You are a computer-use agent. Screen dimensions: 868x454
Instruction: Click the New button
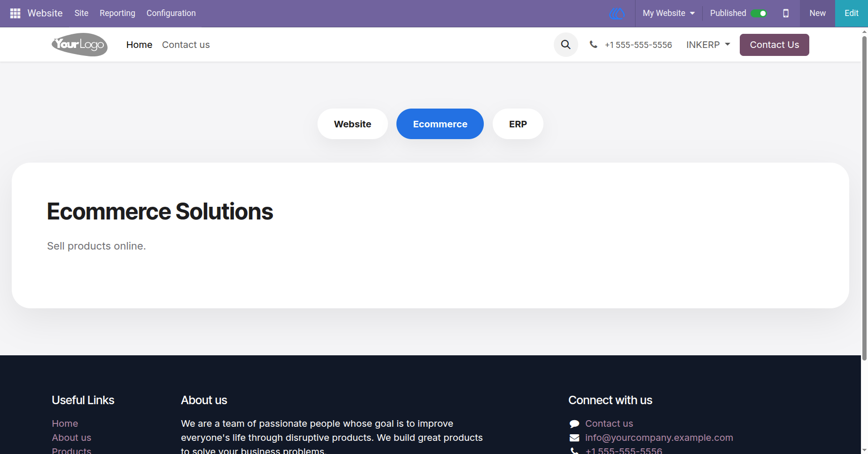click(x=817, y=13)
